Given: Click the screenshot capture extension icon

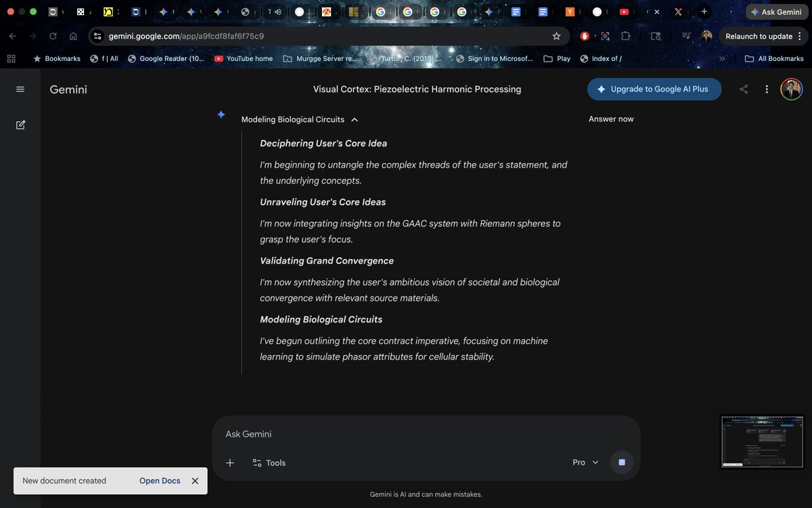Looking at the screenshot, I should [605, 37].
